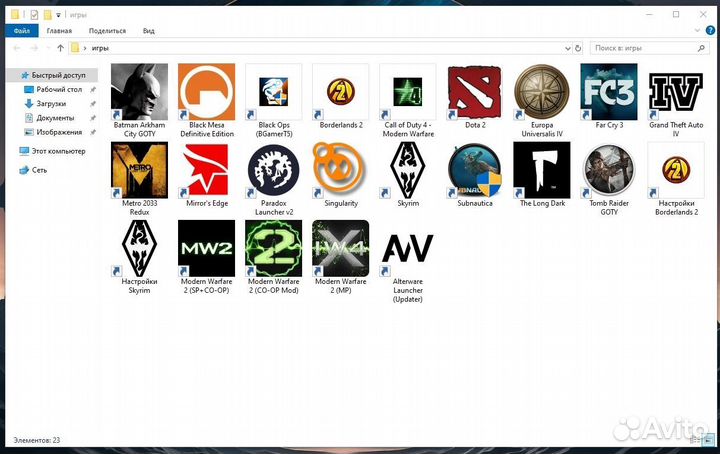
Task: Select the Batman Arkham City GOTY icon
Action: point(139,90)
